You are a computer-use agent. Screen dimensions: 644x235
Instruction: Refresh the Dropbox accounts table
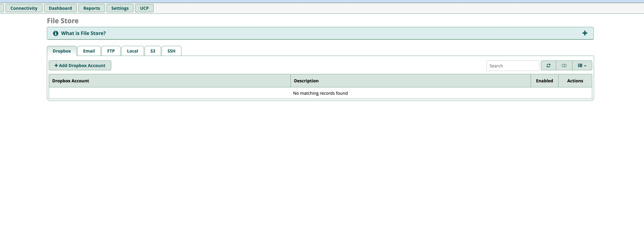[x=548, y=66]
